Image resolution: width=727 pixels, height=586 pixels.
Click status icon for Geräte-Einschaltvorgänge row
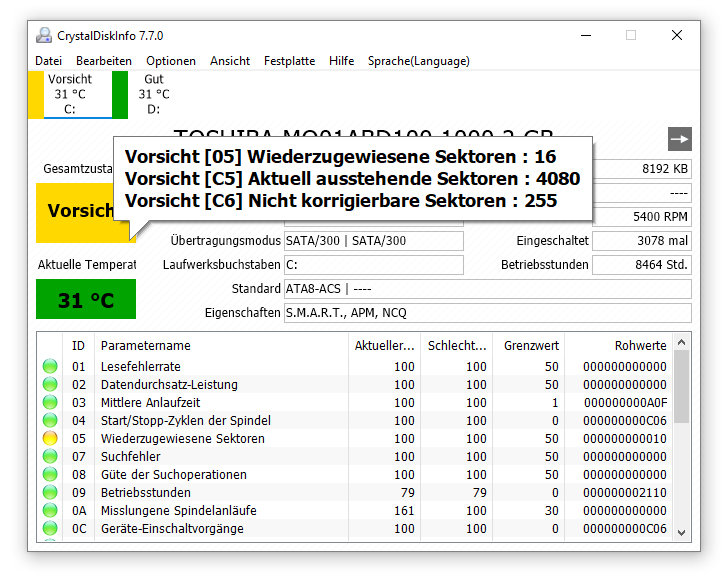(50, 529)
